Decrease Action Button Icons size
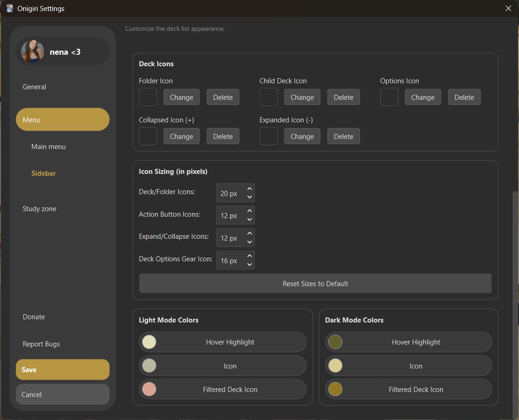 coord(250,219)
